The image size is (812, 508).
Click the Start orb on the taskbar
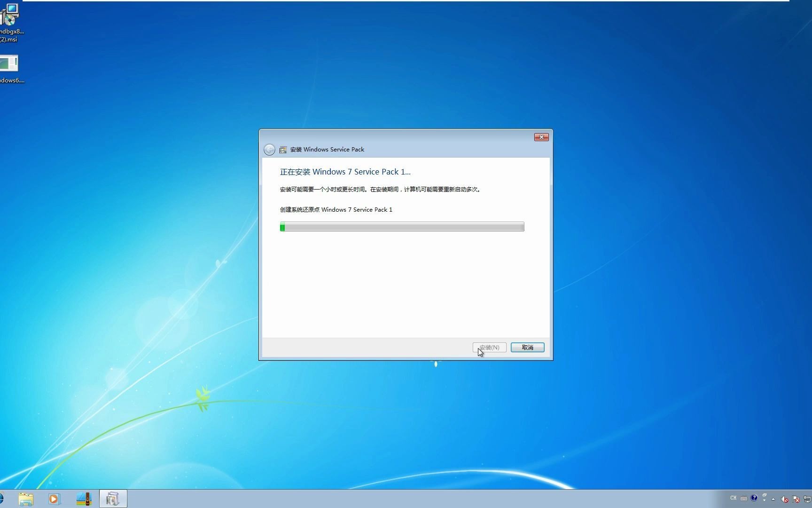[x=1, y=499]
